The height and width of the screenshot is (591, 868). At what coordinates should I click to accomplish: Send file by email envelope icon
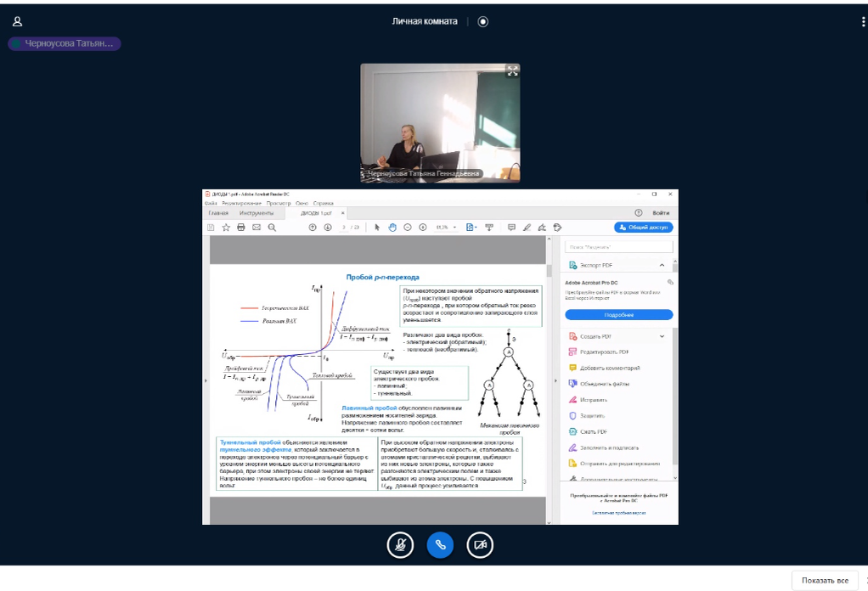tap(256, 228)
